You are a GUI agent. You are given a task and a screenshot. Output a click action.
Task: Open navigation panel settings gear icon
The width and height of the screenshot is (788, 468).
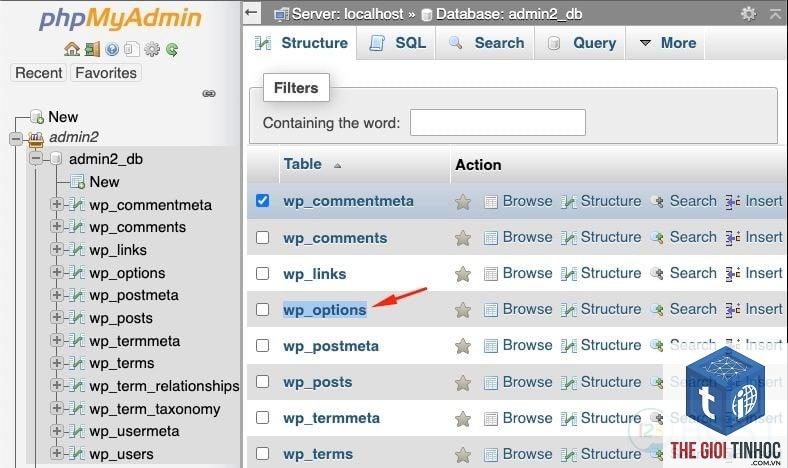click(152, 49)
